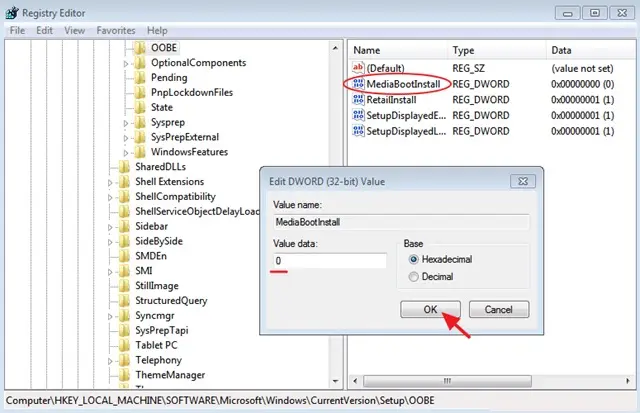Click the tree pane scroll down arrow
The width and height of the screenshot is (640, 413).
coord(335,381)
